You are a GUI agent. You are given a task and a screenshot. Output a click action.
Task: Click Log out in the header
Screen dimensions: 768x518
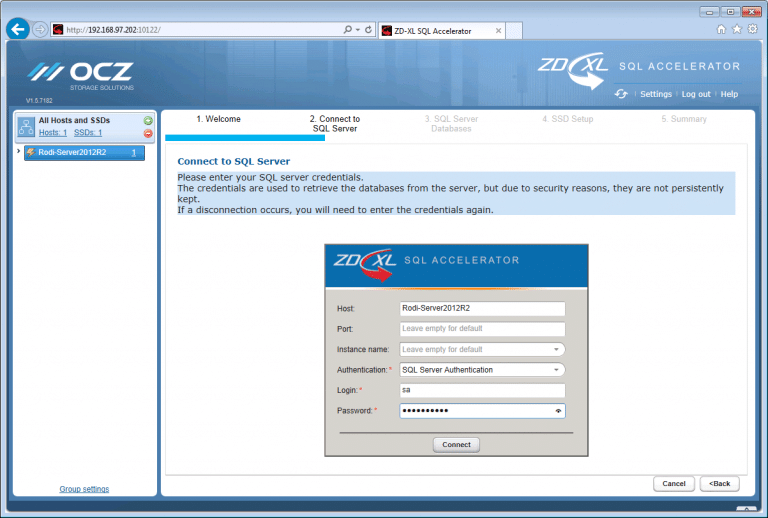click(696, 94)
